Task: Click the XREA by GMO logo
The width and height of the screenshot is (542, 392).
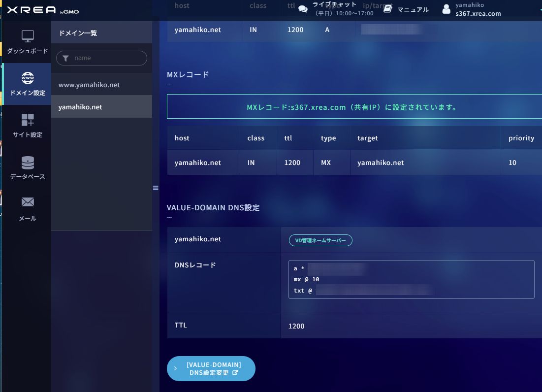Action: [43, 10]
